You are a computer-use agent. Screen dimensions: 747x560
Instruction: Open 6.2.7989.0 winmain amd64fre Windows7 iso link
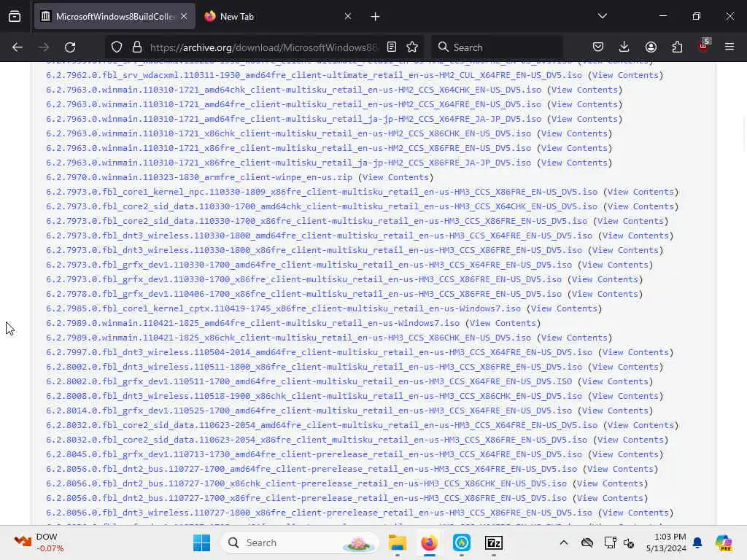click(x=253, y=323)
